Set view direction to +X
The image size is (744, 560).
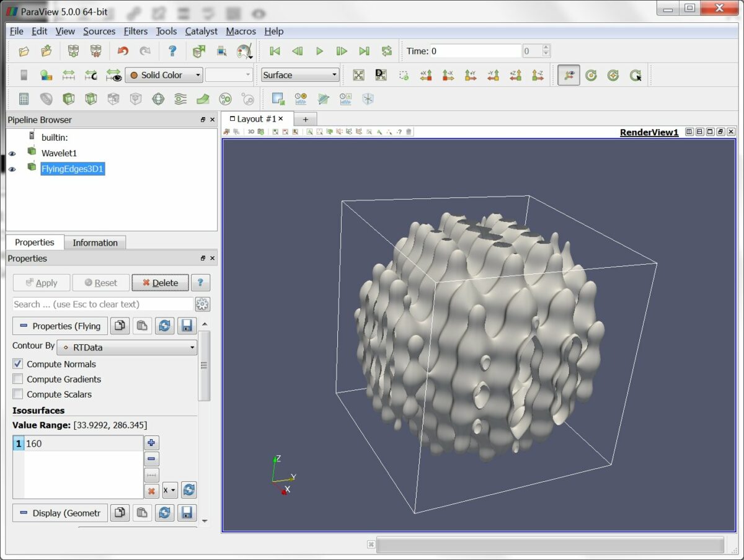click(425, 75)
